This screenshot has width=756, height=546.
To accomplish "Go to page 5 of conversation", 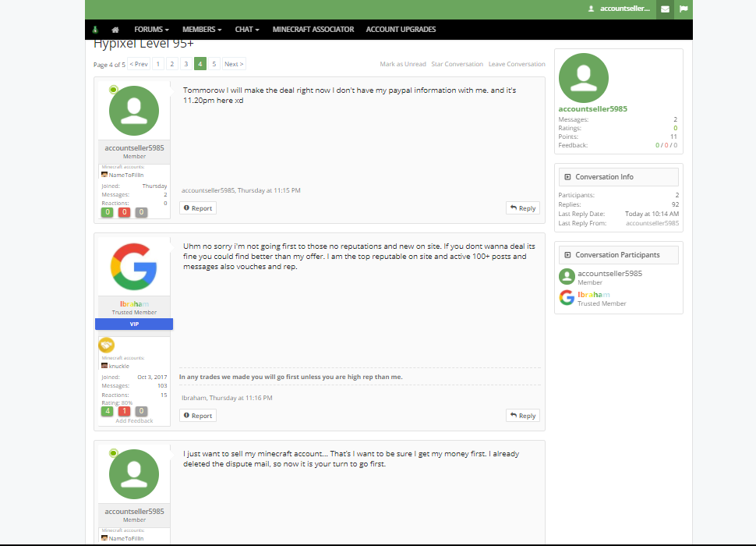I will tap(214, 64).
